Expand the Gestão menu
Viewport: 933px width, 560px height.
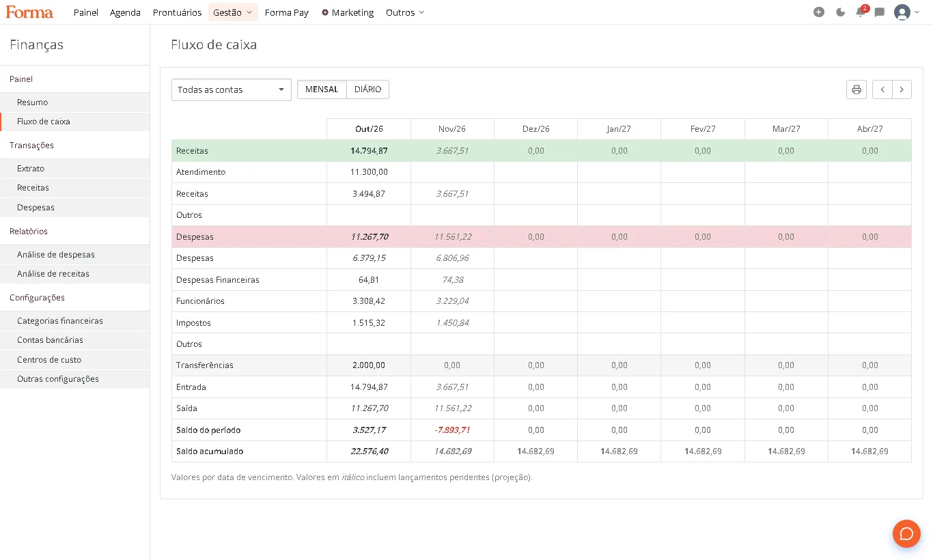233,12
